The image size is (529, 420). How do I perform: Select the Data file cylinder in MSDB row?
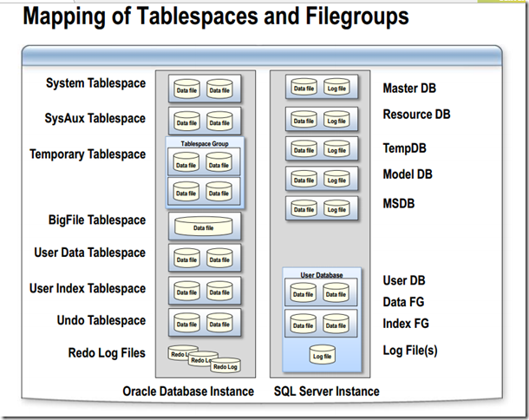(x=304, y=208)
